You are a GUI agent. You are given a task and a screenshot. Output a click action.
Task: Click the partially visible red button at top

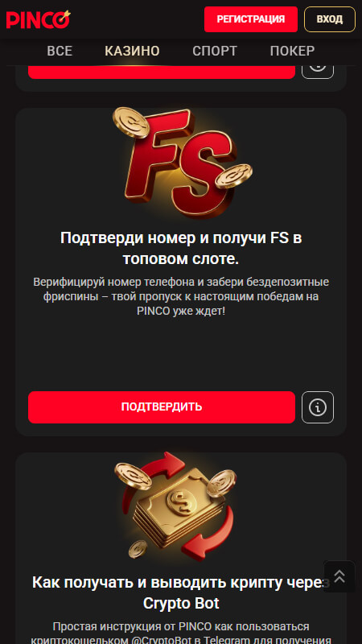(162, 72)
